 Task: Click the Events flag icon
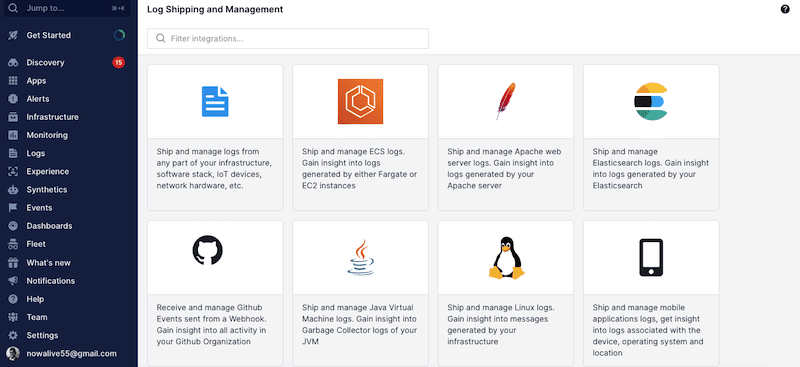tap(13, 208)
